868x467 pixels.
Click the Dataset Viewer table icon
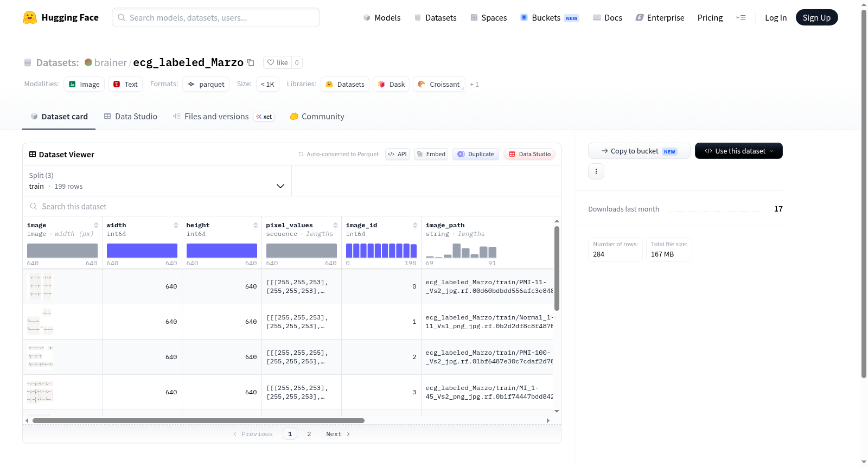pyautogui.click(x=33, y=154)
